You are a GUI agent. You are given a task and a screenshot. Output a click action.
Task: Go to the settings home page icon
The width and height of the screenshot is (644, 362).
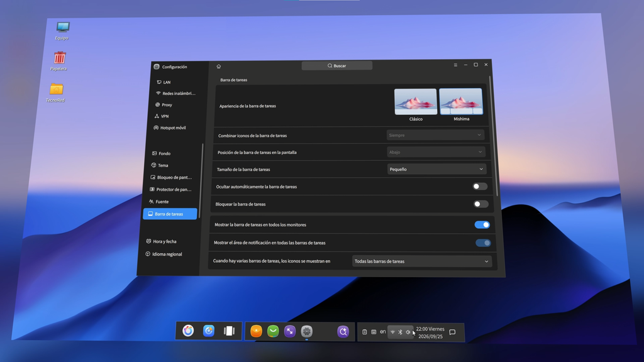pos(218,66)
